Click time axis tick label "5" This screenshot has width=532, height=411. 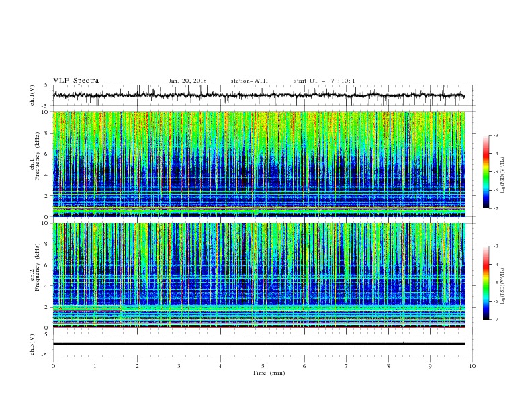(263, 366)
